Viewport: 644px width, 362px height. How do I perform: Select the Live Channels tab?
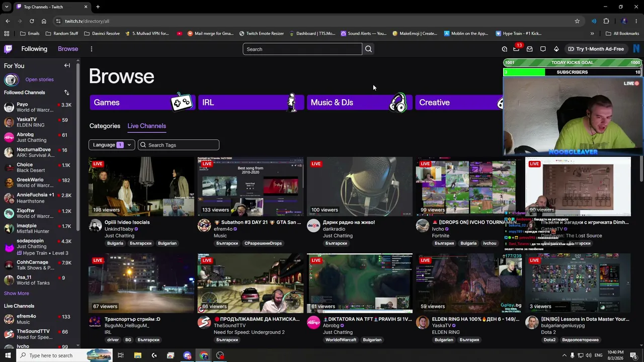[146, 126]
